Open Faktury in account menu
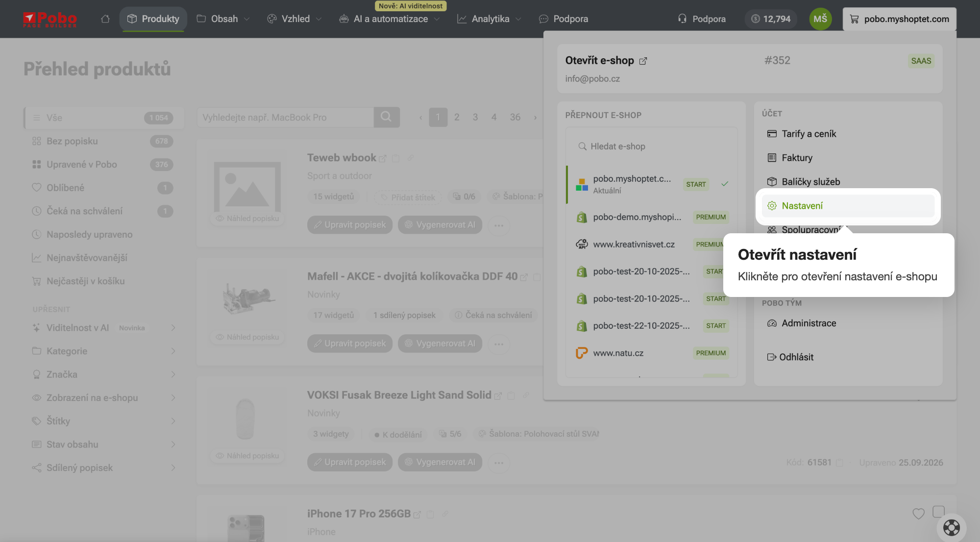This screenshot has height=542, width=980. [848, 158]
